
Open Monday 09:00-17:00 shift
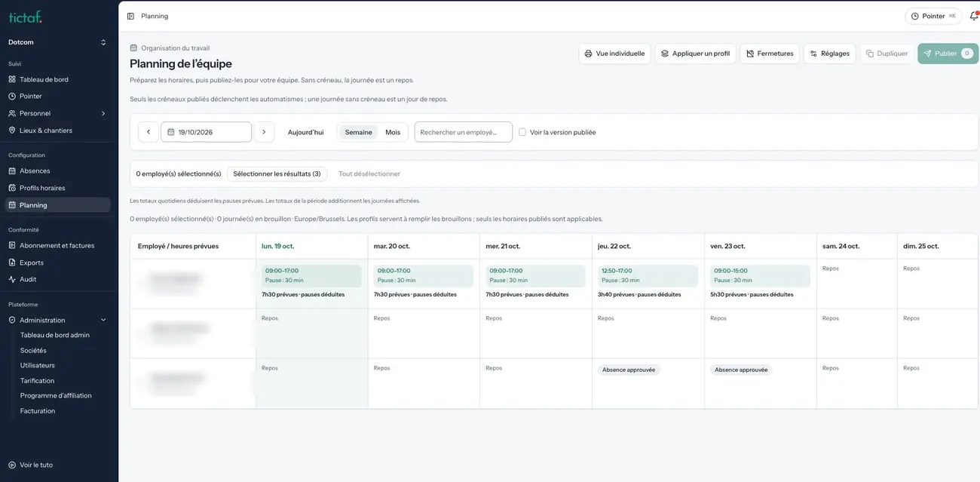click(311, 275)
